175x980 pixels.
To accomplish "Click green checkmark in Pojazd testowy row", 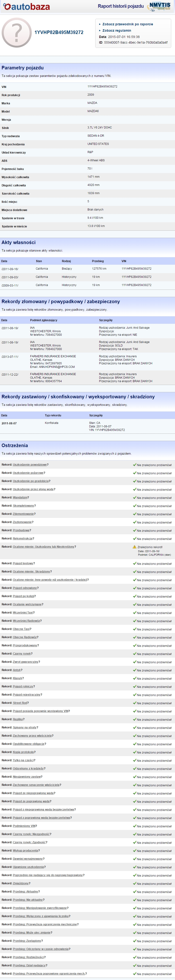I will pos(134,564).
